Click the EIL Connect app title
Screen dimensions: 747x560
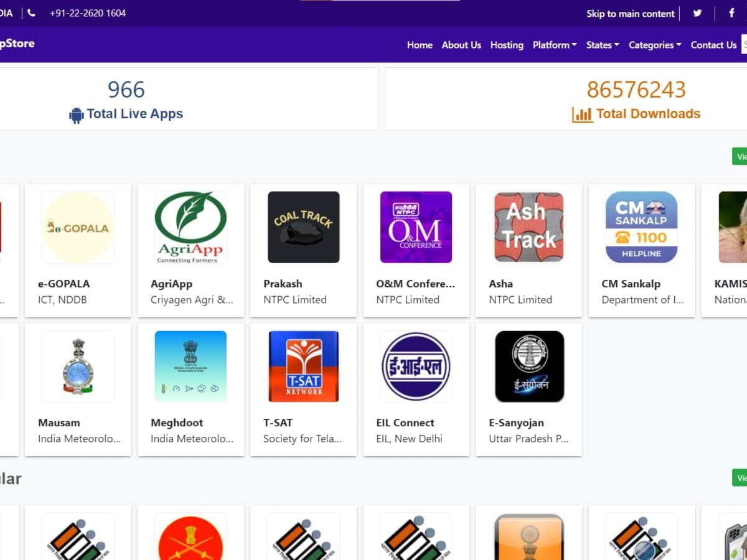[x=405, y=423]
